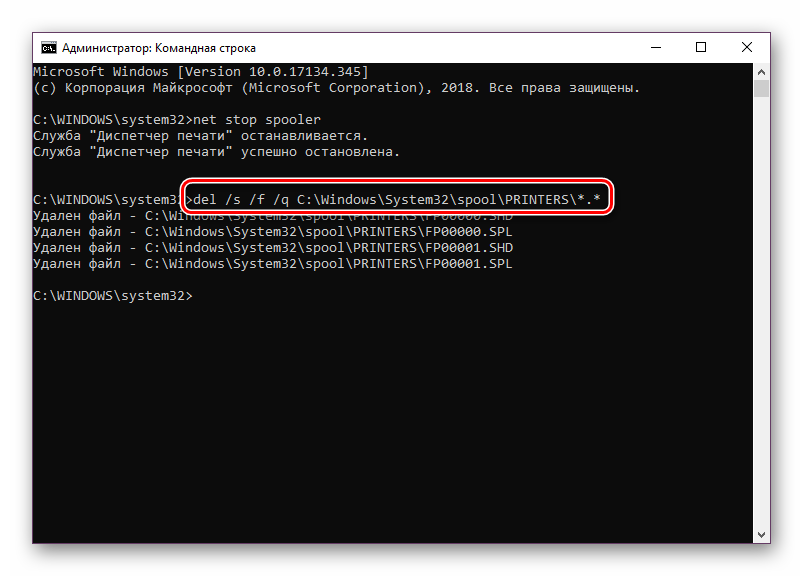Click the 'успешно остановлена' output line
Viewport: 803px width, 576px height.
tap(216, 152)
